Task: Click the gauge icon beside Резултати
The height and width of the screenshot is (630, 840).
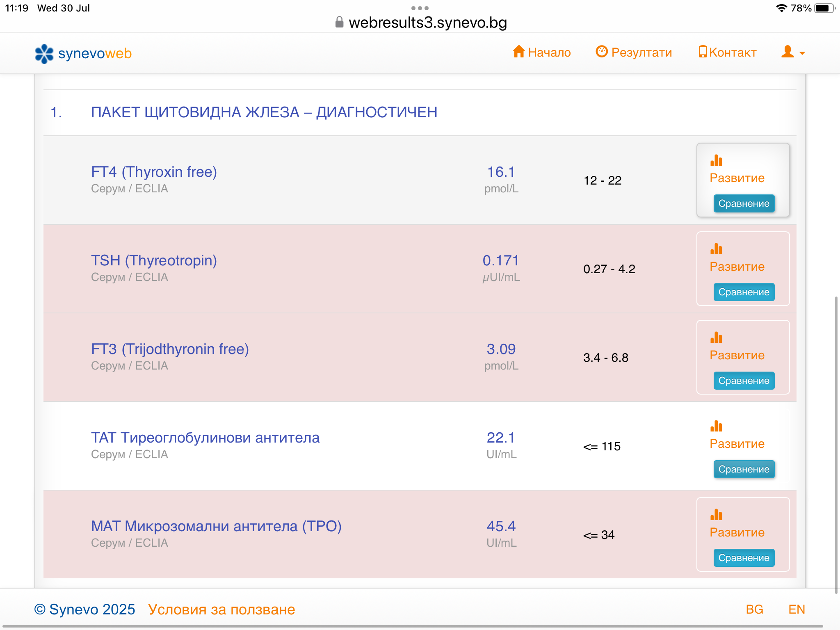Action: (x=602, y=52)
